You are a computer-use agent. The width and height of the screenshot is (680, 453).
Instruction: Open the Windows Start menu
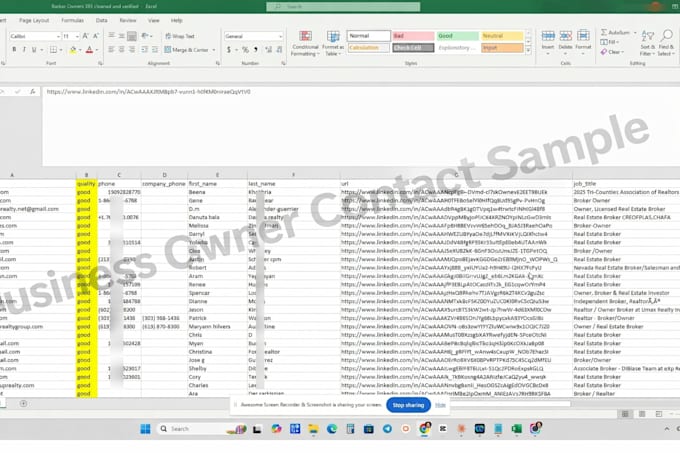[x=145, y=429]
